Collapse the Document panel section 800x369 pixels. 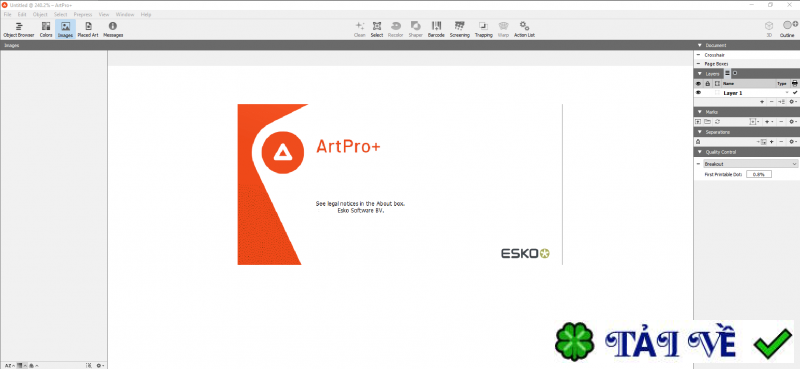tap(699, 45)
